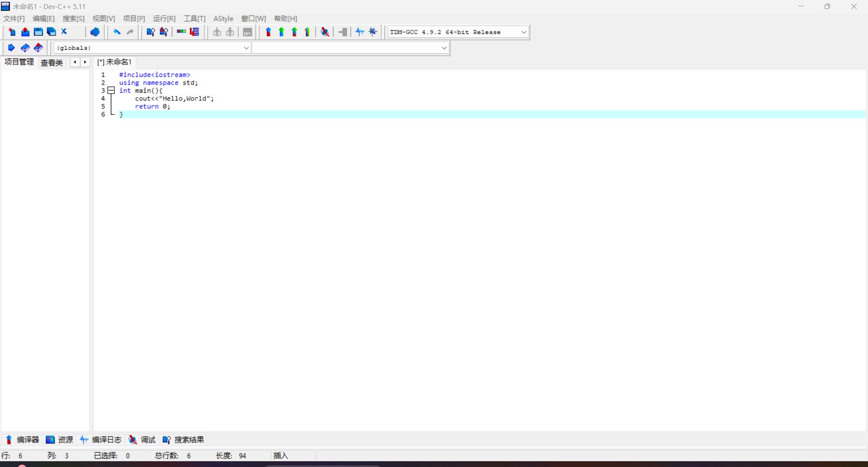Image resolution: width=868 pixels, height=467 pixels.
Task: Open the AStyle menu
Action: coord(223,19)
